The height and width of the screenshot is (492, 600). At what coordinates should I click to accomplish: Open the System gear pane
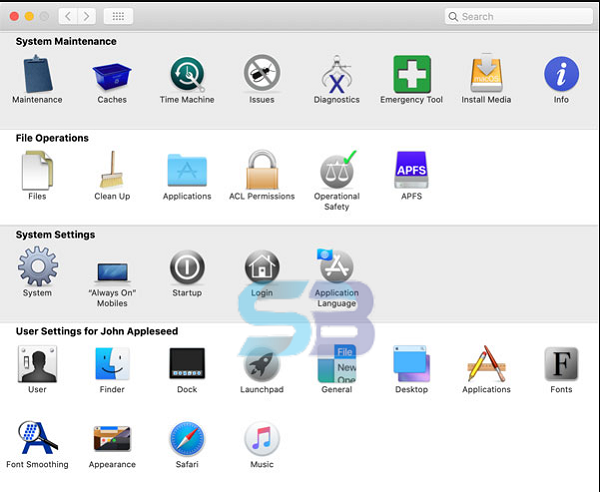[x=38, y=266]
